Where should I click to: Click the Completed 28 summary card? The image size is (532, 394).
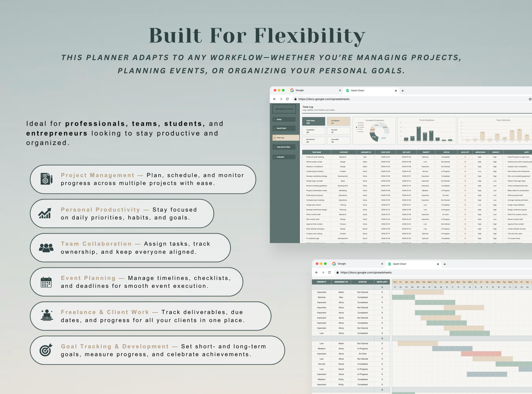click(314, 131)
